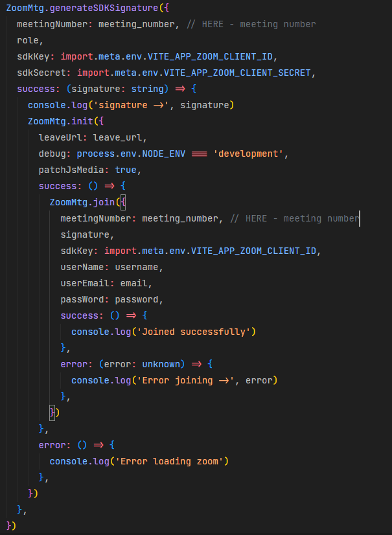
Task: Click the NODE_ENV identifier
Action: 163,154
